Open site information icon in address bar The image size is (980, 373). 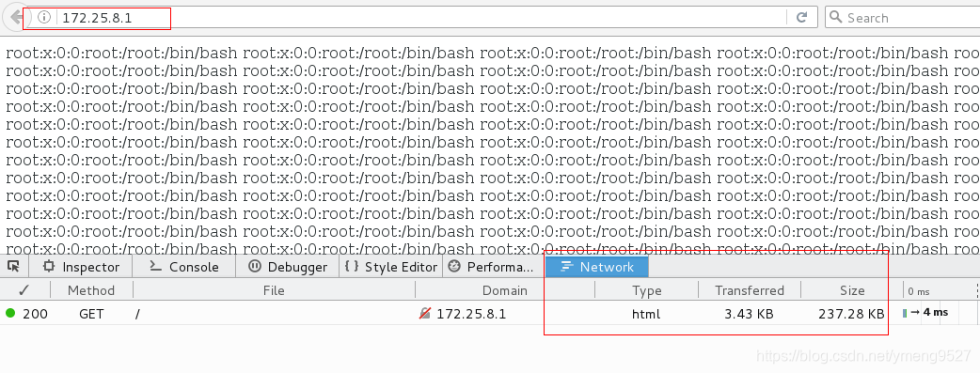(x=44, y=18)
